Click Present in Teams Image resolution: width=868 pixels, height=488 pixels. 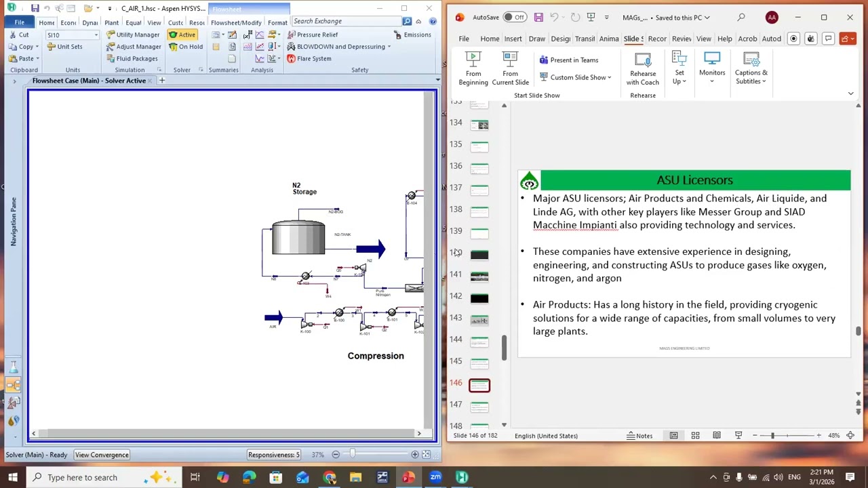(569, 60)
